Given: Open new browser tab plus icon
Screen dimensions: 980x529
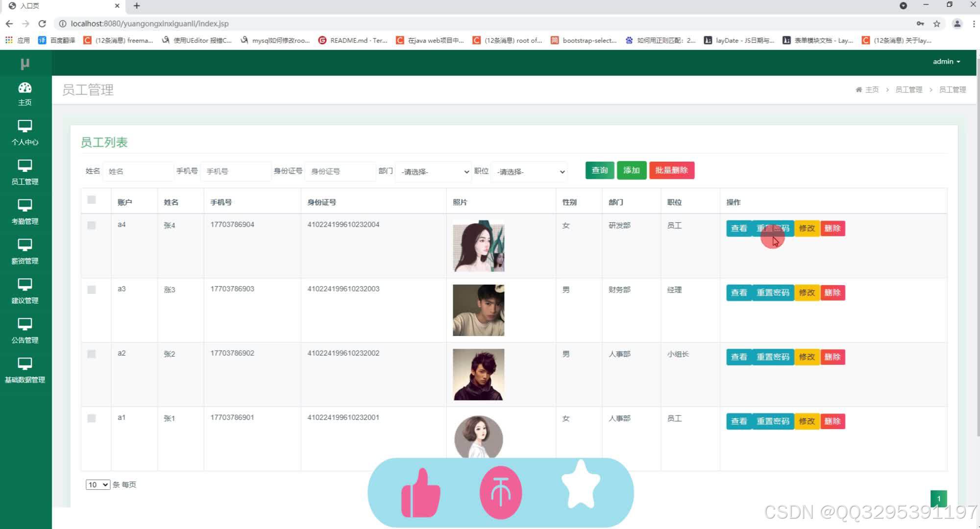Looking at the screenshot, I should click(137, 6).
